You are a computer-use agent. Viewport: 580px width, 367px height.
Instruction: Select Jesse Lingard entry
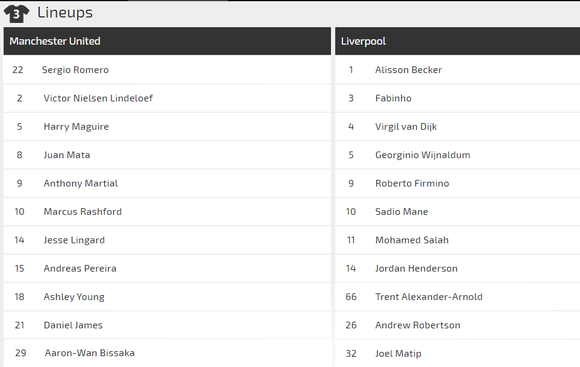click(x=167, y=240)
